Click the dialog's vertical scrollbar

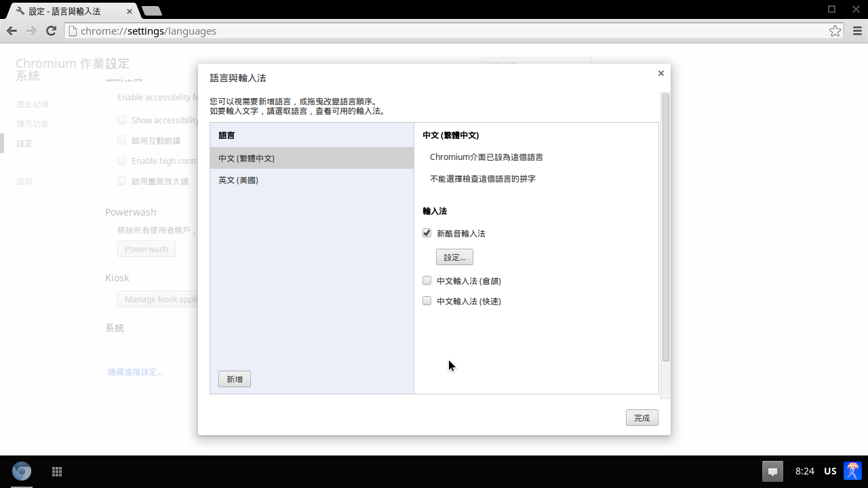tap(665, 227)
